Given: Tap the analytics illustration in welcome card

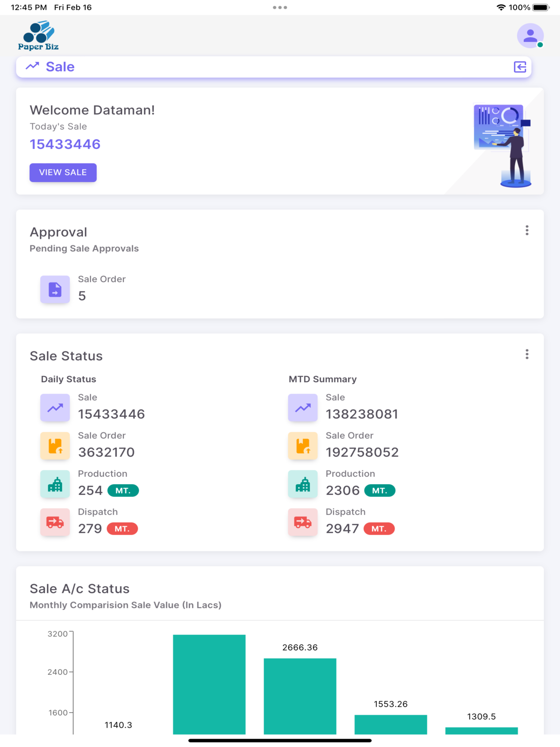Looking at the screenshot, I should click(x=502, y=145).
